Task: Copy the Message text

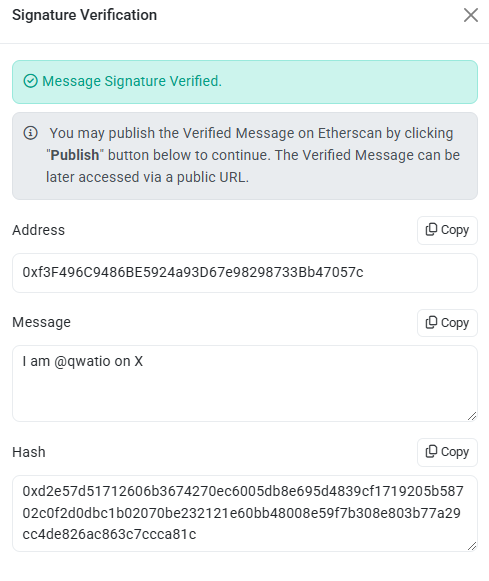Action: pos(447,323)
